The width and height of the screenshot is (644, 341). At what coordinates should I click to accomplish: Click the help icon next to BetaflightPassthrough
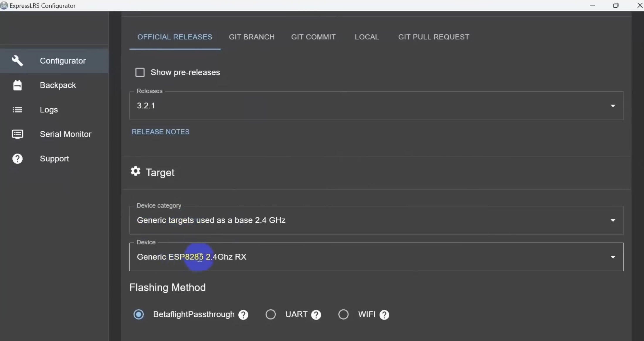coord(243,315)
